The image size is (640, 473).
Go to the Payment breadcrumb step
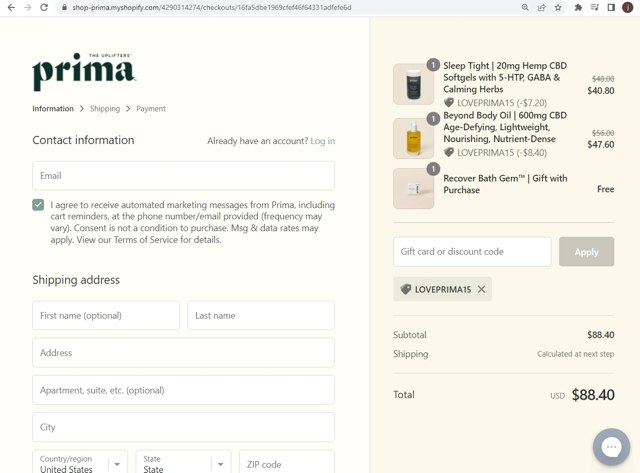pyautogui.click(x=151, y=109)
